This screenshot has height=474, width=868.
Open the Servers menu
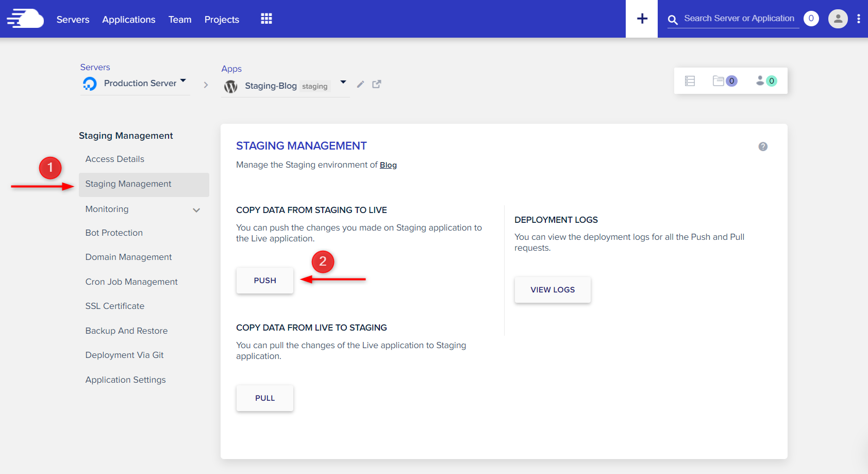(73, 20)
